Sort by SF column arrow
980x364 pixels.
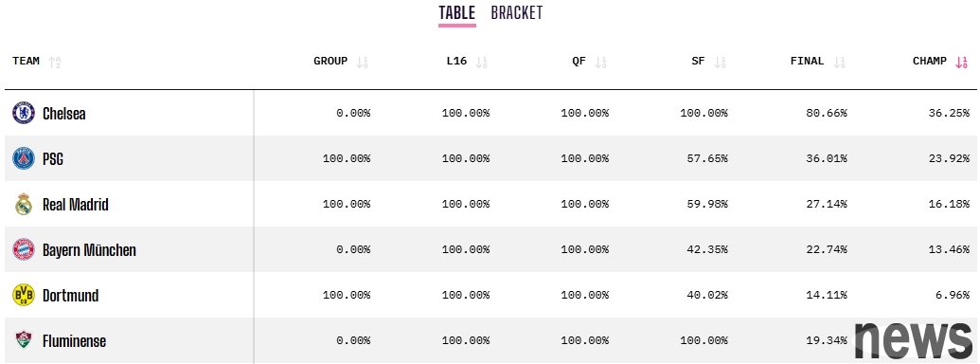point(720,62)
